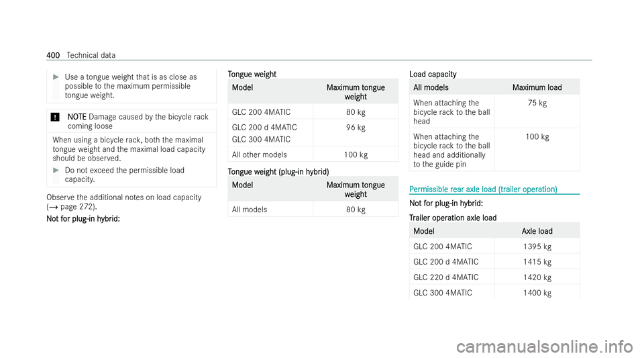
Task: Select 'All other models' table row
Action: click(x=313, y=154)
